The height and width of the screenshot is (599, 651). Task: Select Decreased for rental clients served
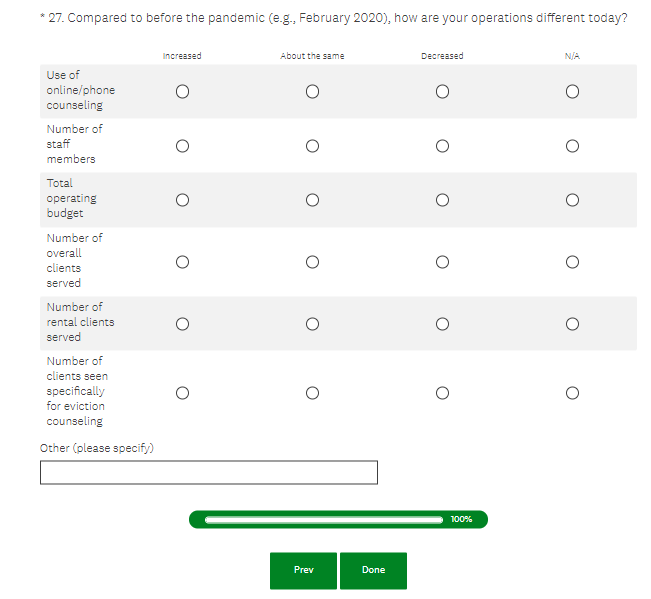pos(442,323)
